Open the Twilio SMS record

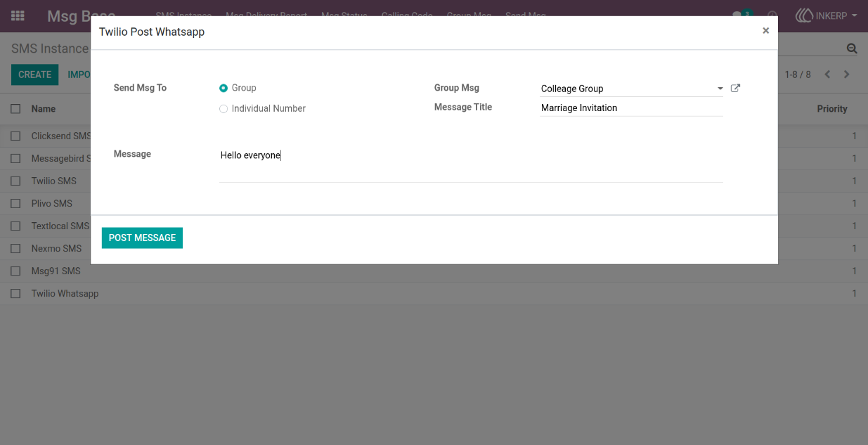[54, 181]
